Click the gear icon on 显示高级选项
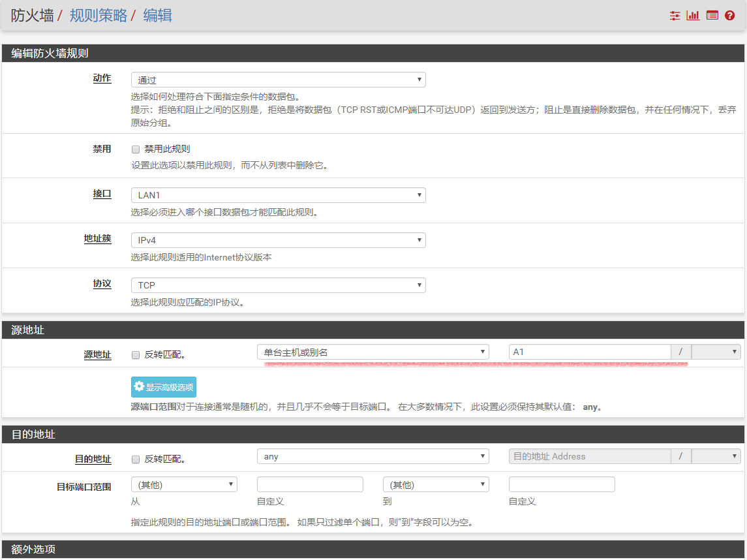Viewport: 747px width, 560px height. pos(139,387)
